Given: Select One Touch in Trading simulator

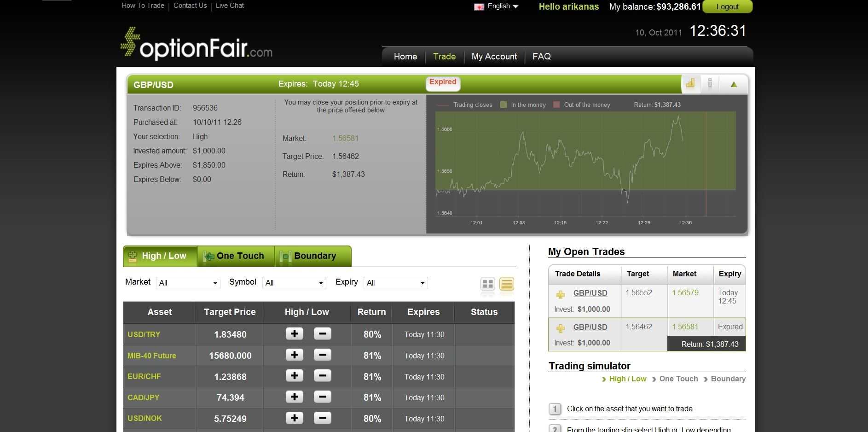Looking at the screenshot, I should click(678, 379).
